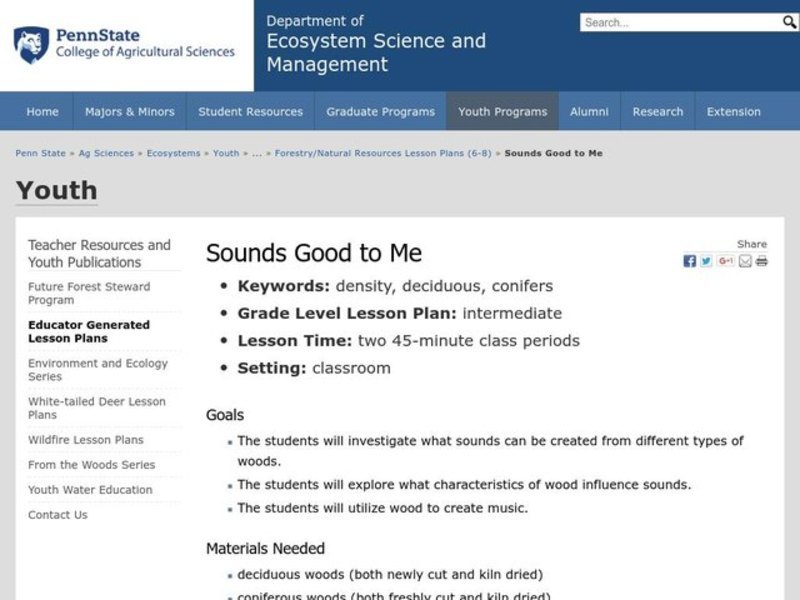Click the search magnifier icon
This screenshot has height=600, width=800.
[x=791, y=21]
